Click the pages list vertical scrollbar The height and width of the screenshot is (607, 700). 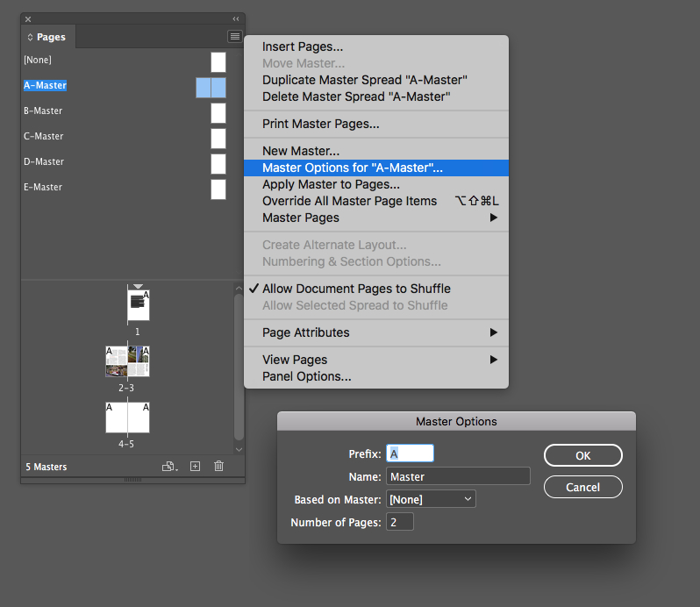pyautogui.click(x=239, y=367)
